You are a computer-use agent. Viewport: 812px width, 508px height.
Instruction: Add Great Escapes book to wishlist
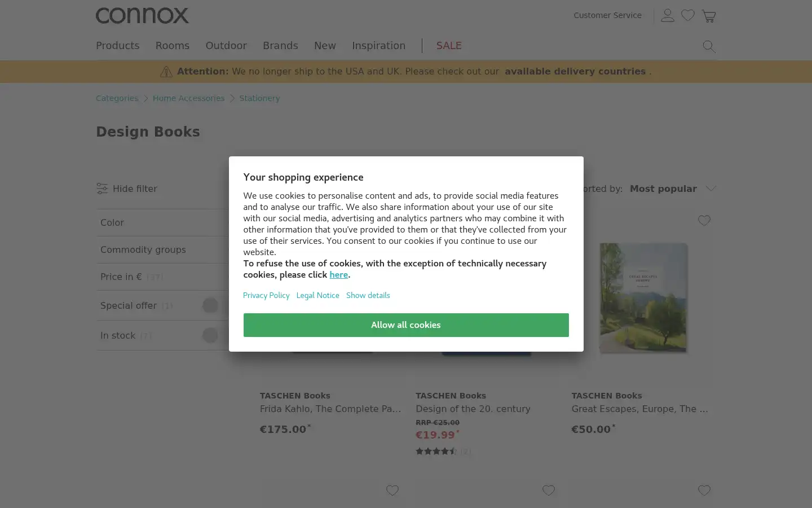[704, 221]
